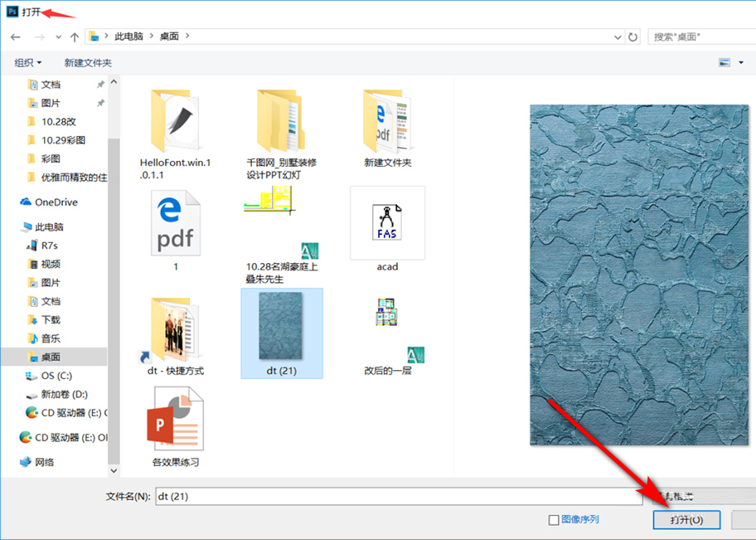The image size is (756, 540).
Task: Select the acad FAS file
Action: coord(388,230)
